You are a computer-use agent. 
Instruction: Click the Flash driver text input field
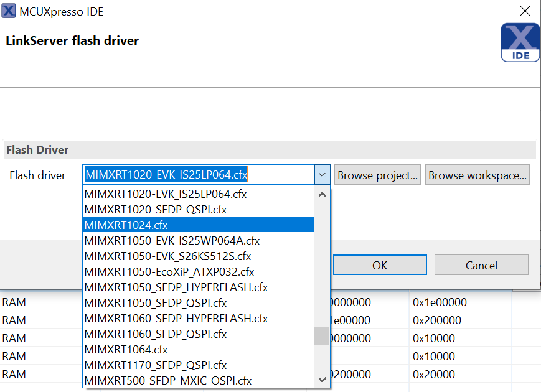click(199, 175)
